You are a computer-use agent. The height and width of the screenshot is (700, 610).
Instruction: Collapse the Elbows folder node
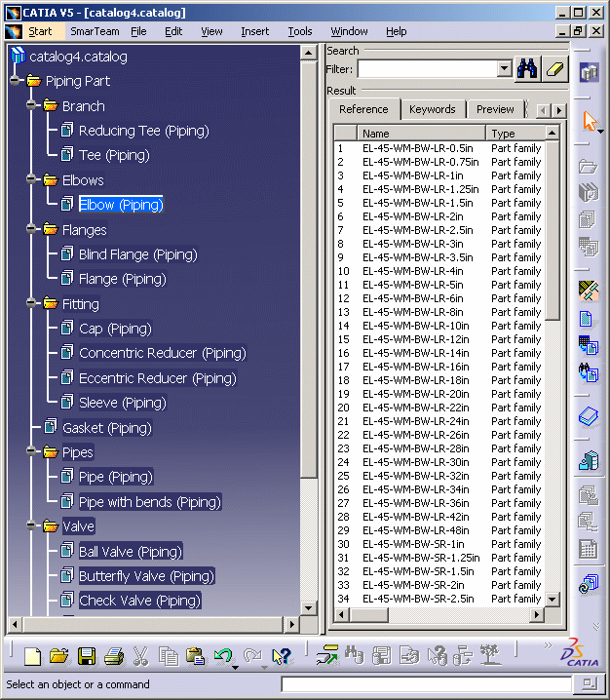[31, 179]
